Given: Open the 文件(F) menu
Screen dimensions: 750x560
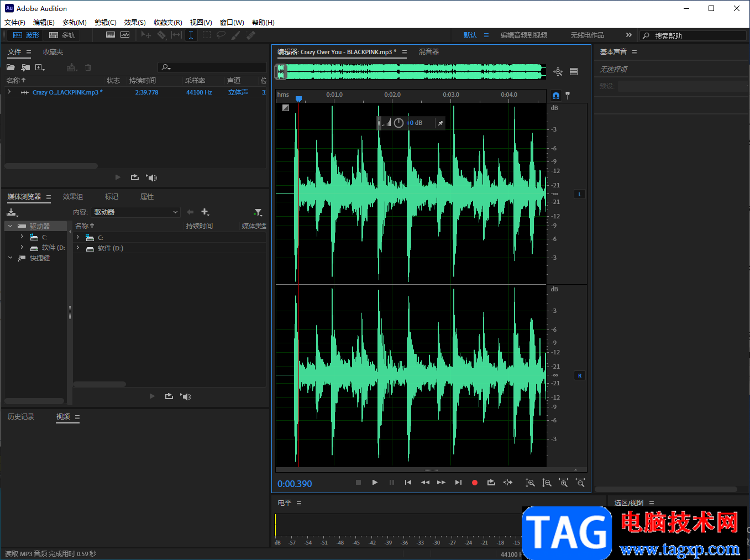Looking at the screenshot, I should (x=15, y=23).
